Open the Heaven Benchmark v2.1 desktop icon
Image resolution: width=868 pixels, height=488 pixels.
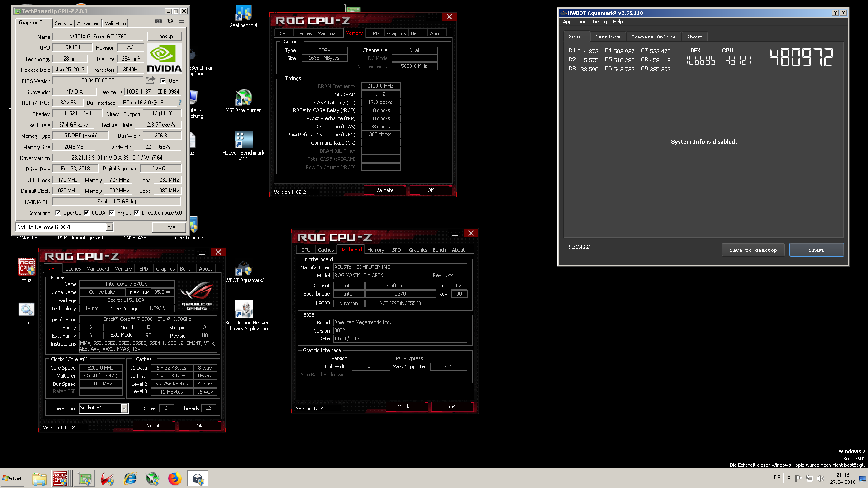(243, 146)
